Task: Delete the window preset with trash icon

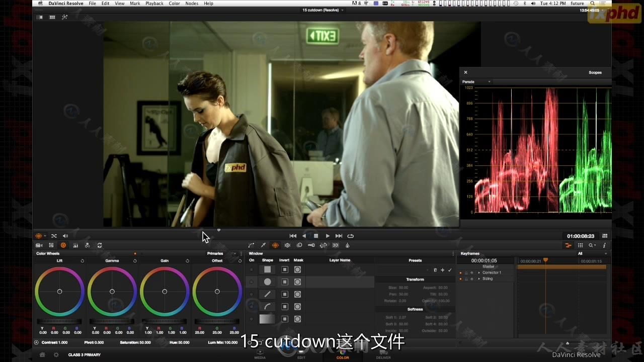Action: tap(436, 270)
